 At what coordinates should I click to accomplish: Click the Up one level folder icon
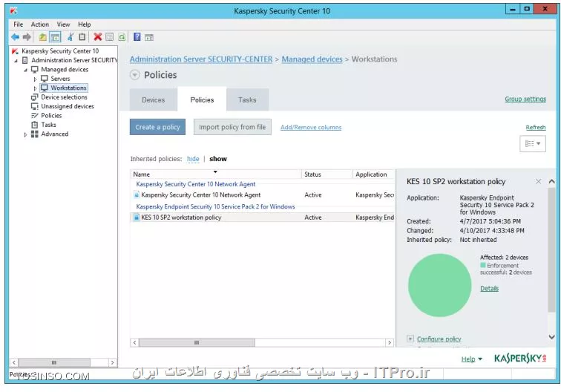coord(42,37)
